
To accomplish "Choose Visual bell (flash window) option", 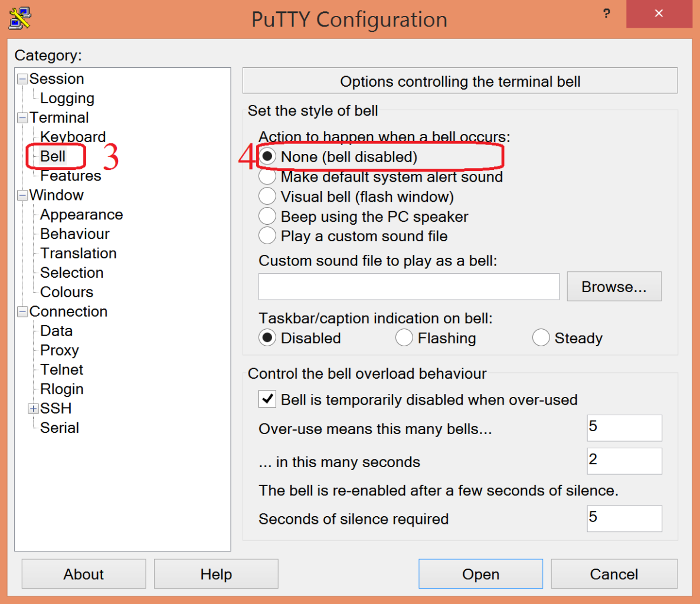I will point(267,196).
